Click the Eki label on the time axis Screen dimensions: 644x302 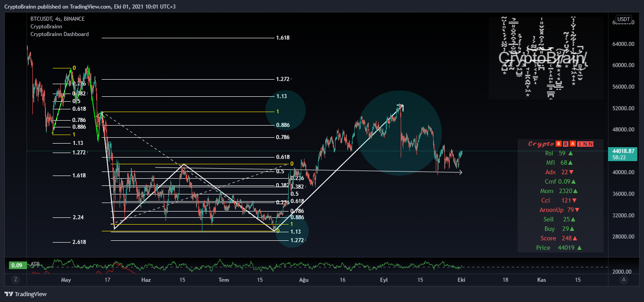coord(461,280)
